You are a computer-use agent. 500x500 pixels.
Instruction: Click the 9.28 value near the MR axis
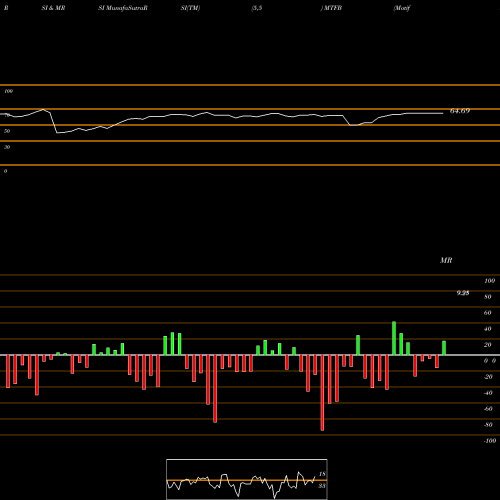click(x=463, y=293)
